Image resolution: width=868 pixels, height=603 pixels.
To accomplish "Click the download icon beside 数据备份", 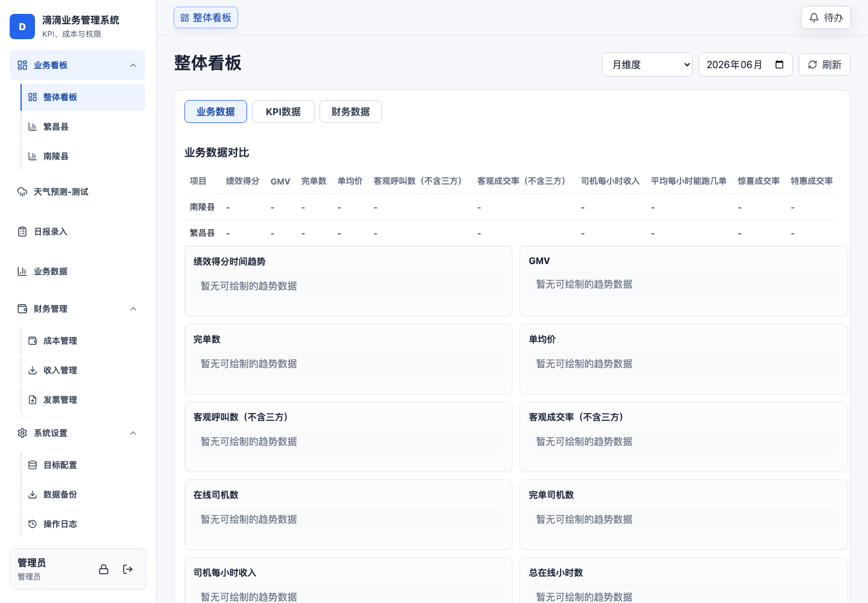I will [33, 494].
